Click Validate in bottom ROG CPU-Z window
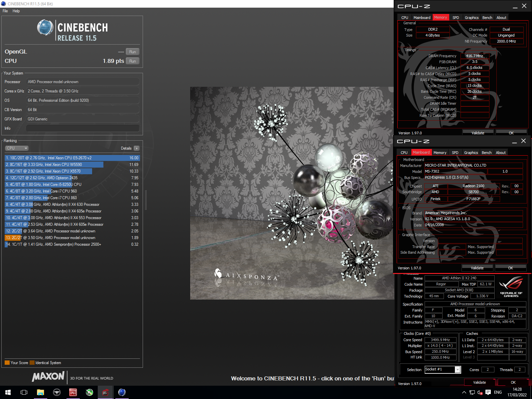 (479, 382)
